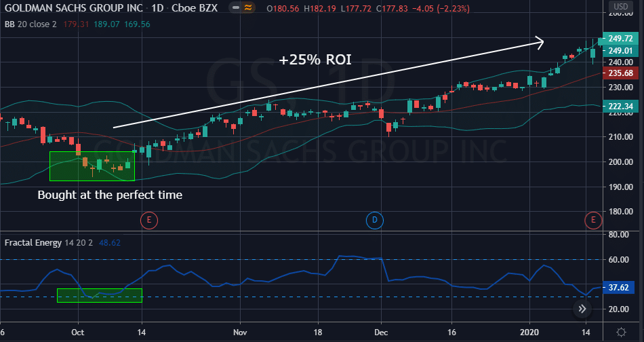
Task: Click the red 235.68 basis price label
Action: point(620,73)
